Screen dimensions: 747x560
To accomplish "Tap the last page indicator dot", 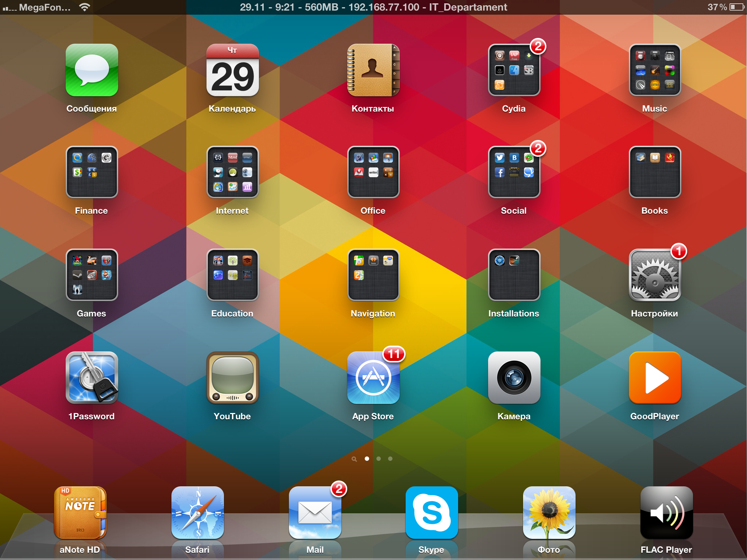I will point(390,459).
